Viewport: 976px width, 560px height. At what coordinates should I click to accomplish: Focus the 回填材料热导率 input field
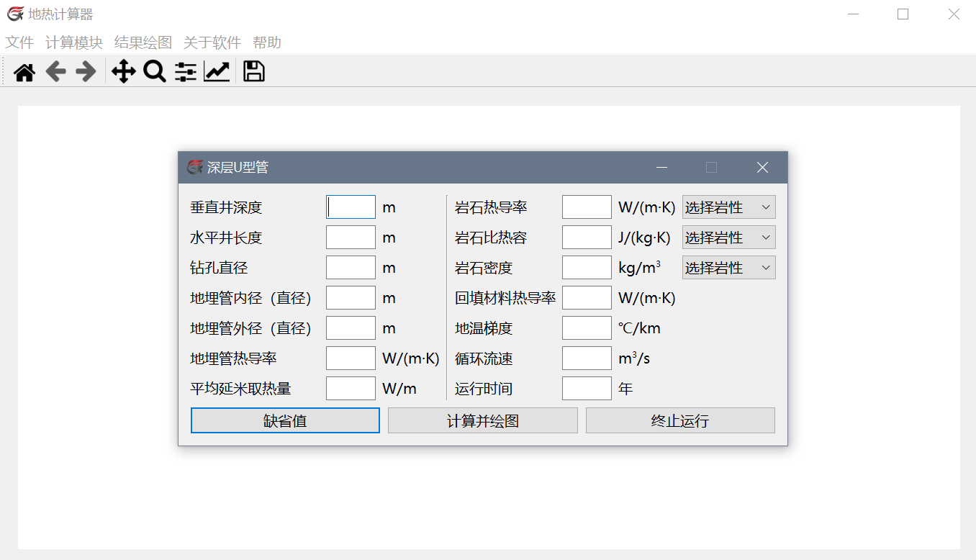point(587,298)
